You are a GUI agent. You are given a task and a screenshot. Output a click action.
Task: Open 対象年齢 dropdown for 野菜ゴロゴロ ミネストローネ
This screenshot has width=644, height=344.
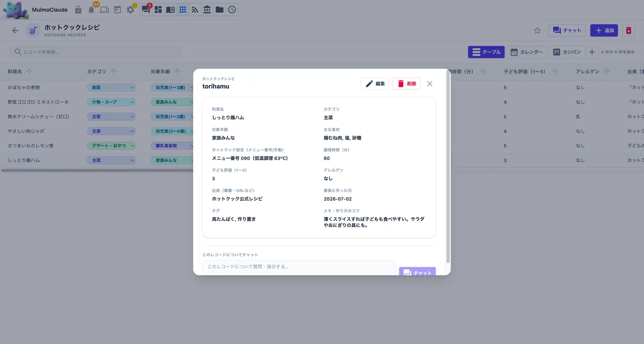(x=172, y=102)
